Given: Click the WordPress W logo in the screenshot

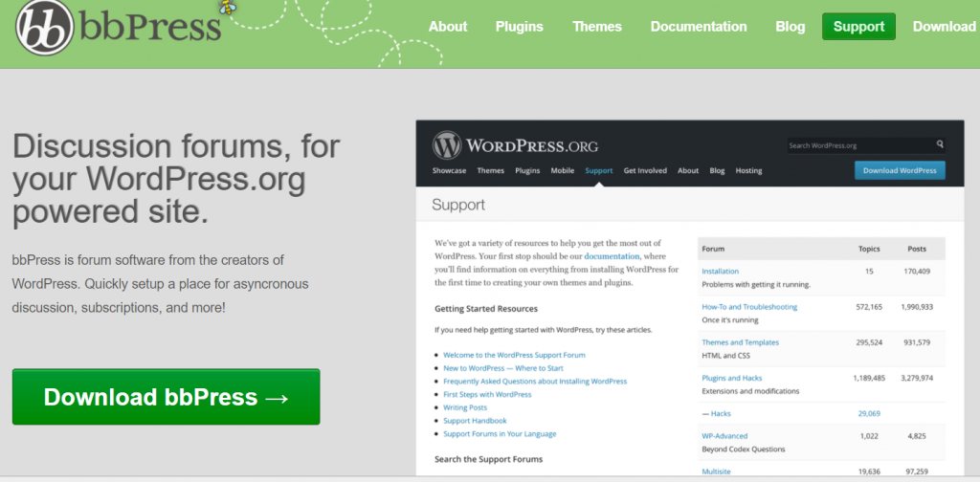Looking at the screenshot, I should tap(447, 145).
